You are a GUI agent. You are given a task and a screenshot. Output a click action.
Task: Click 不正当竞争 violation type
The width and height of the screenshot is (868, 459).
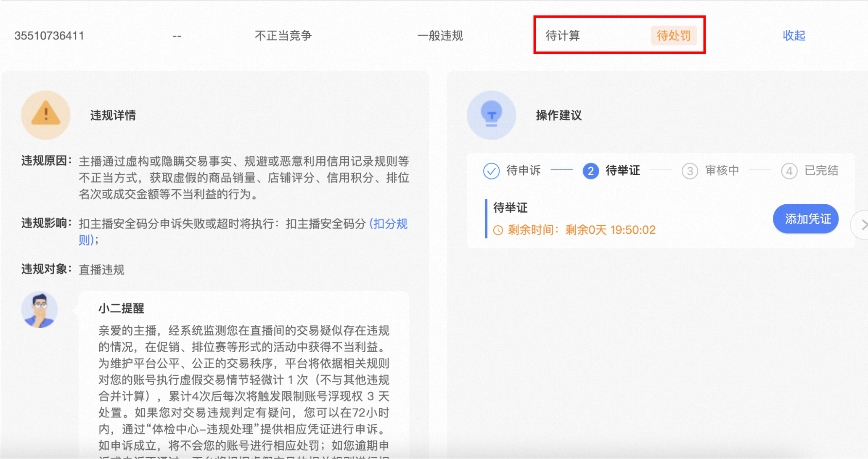point(283,36)
